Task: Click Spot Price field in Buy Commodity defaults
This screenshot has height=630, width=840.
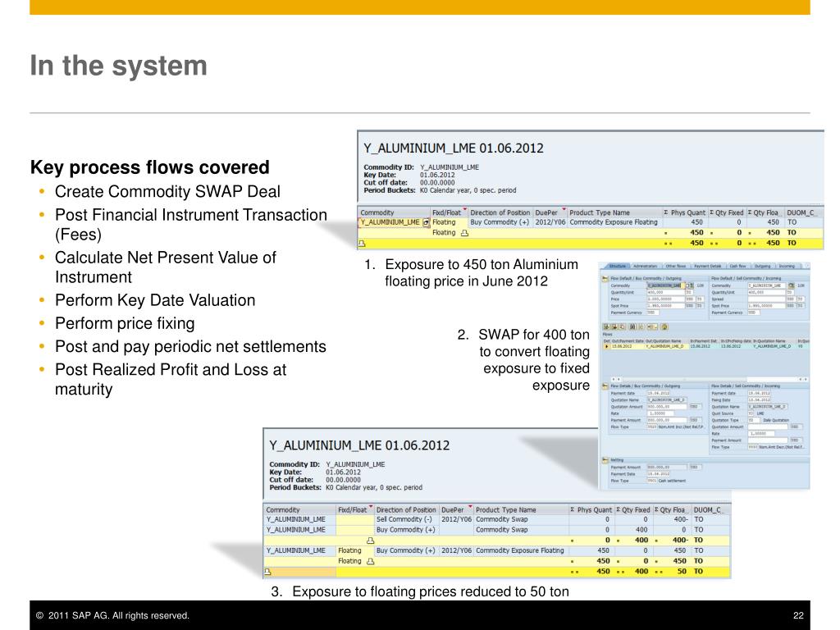Action: (666, 306)
